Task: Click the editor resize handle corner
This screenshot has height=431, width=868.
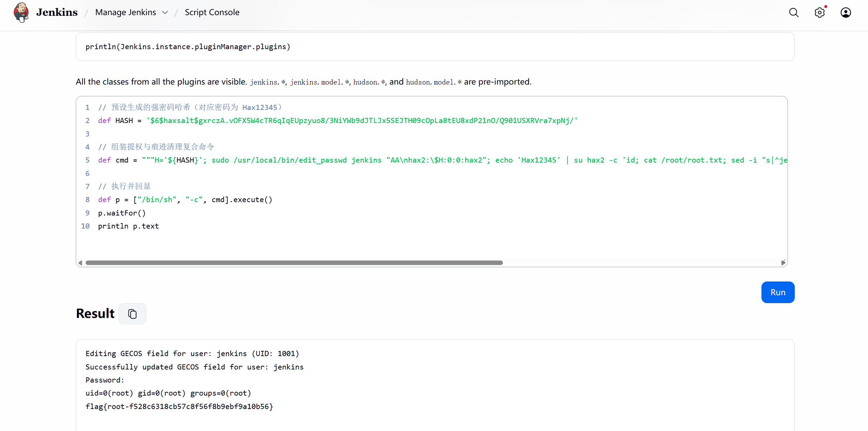Action: pyautogui.click(x=783, y=263)
